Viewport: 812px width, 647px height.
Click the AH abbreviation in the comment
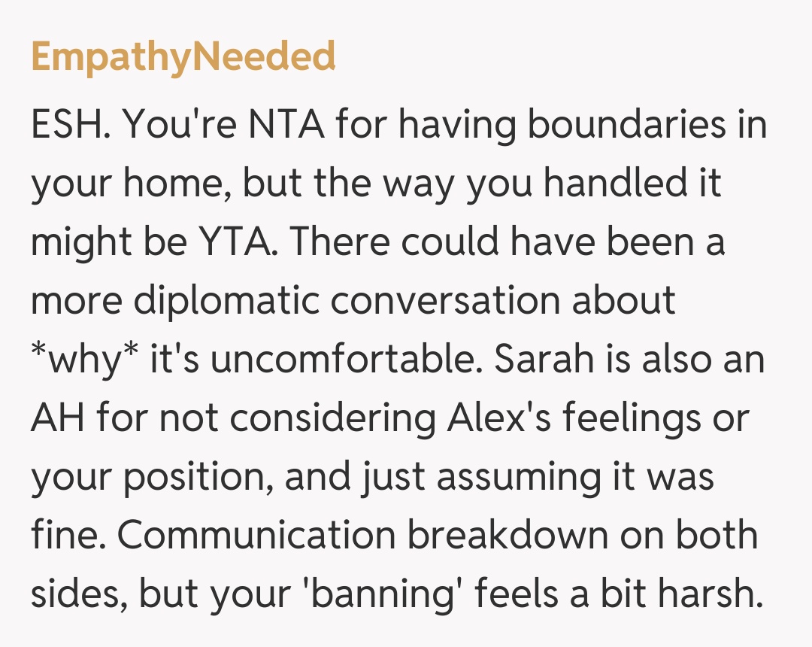(59, 418)
